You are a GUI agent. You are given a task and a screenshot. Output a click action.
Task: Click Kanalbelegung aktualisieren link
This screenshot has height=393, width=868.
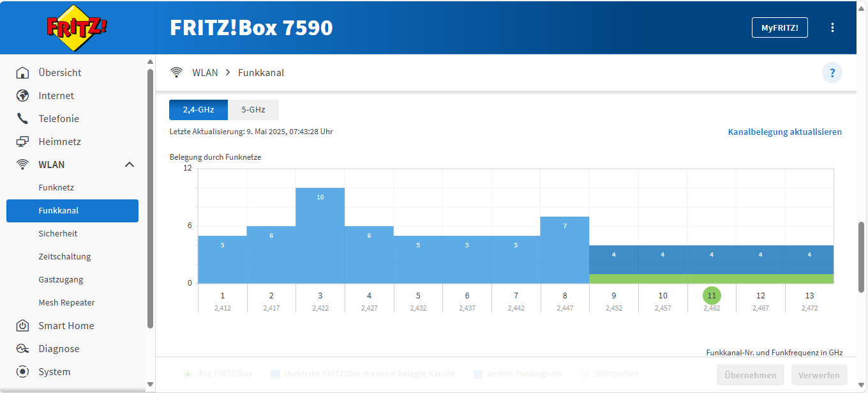[784, 132]
